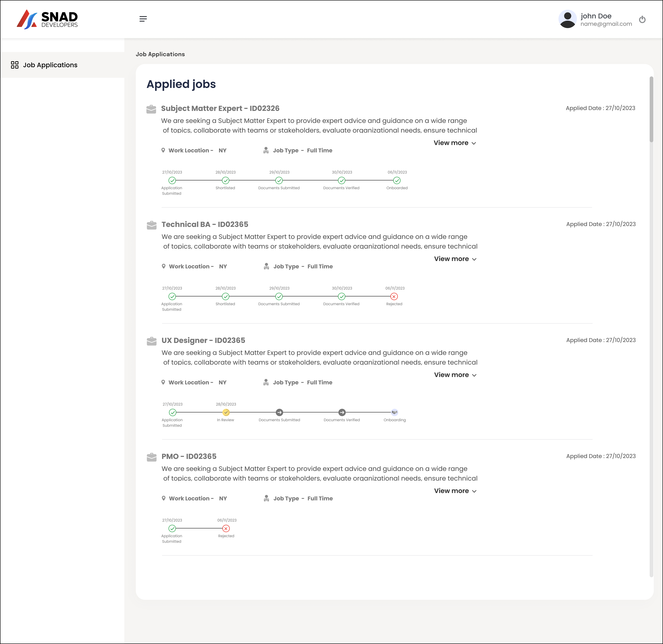Click the Job Applications grid icon in the sidebar
The image size is (663, 644).
pyautogui.click(x=15, y=65)
